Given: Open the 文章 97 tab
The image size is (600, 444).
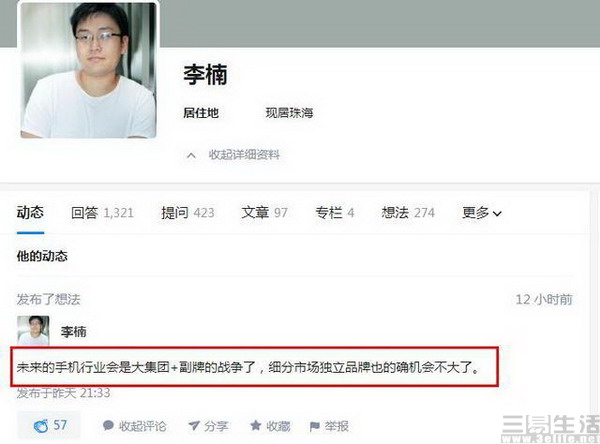Looking at the screenshot, I should point(264,212).
